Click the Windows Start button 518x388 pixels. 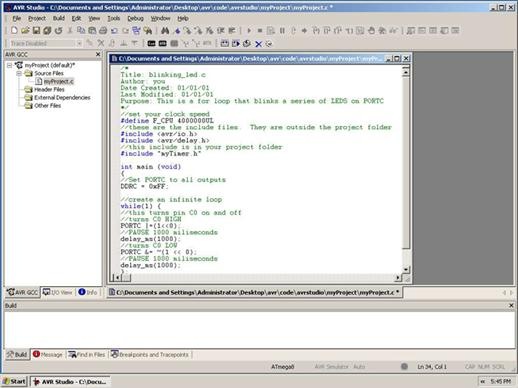[x=14, y=381]
